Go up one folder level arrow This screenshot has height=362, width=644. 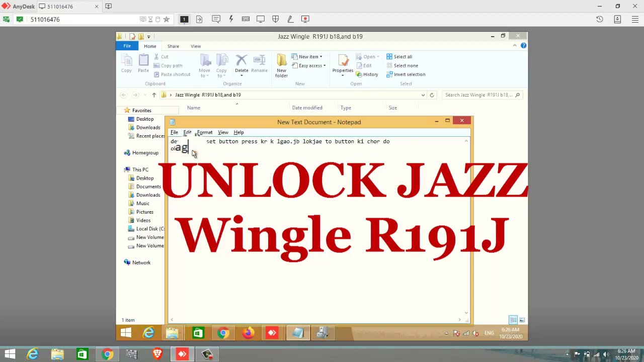tap(154, 95)
